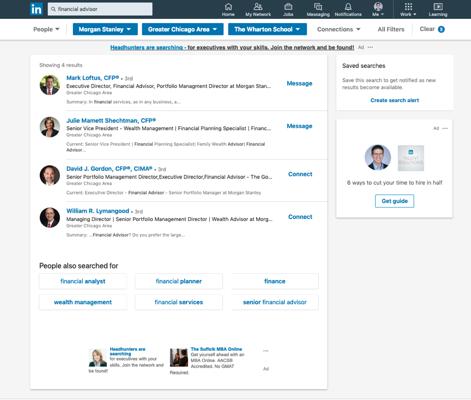Open All Filters panel
Viewport: 471px width, 400px height.
point(391,29)
